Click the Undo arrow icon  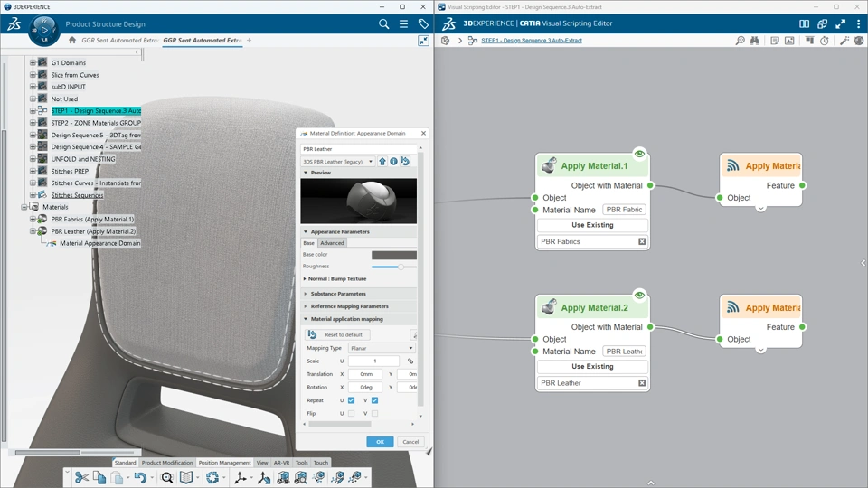[139, 477]
